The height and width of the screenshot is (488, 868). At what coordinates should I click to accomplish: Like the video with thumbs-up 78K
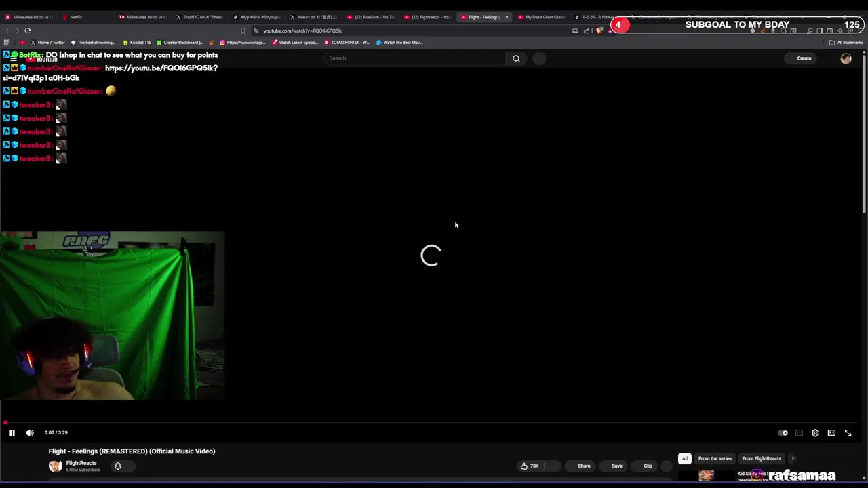(530, 466)
